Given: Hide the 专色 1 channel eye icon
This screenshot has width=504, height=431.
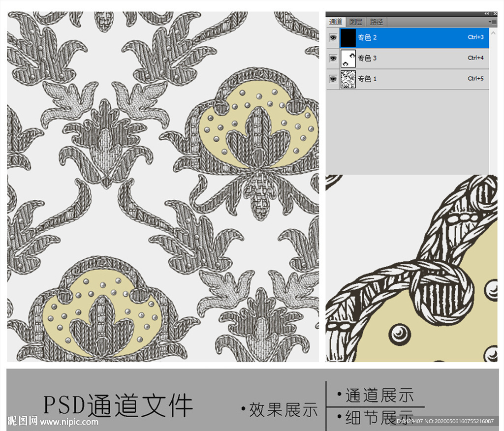Looking at the screenshot, I should tap(333, 79).
